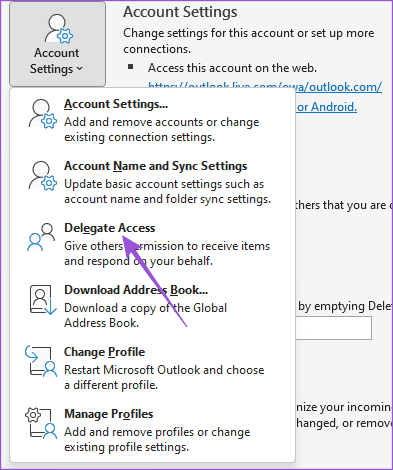Open the Account Settings dropdown button
Image resolution: width=393 pixels, height=470 pixels.
pos(57,44)
